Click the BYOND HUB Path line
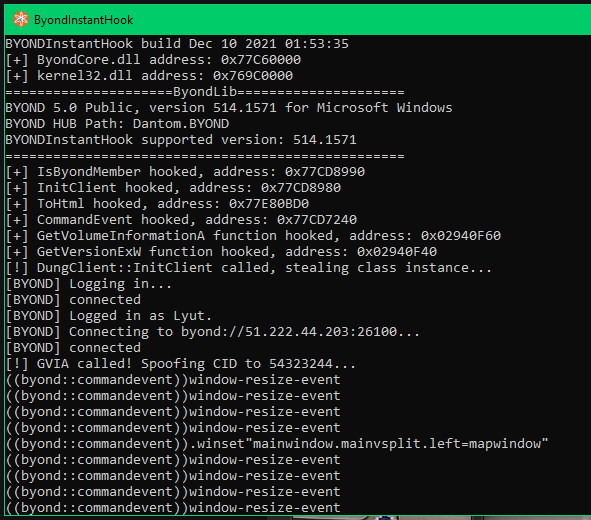The image size is (591, 520). click(x=117, y=124)
